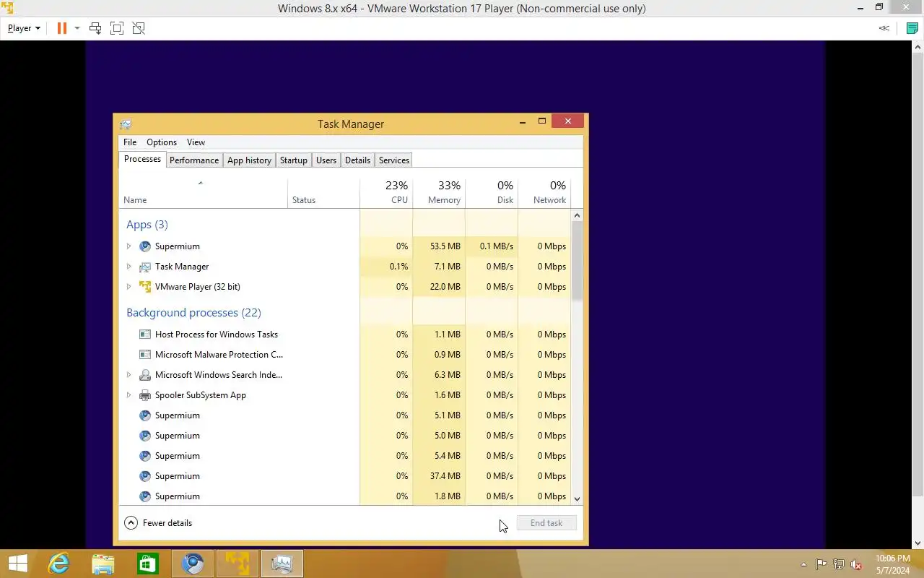
Task: Select the Supermium 53.5 MB memory cell
Action: click(439, 246)
